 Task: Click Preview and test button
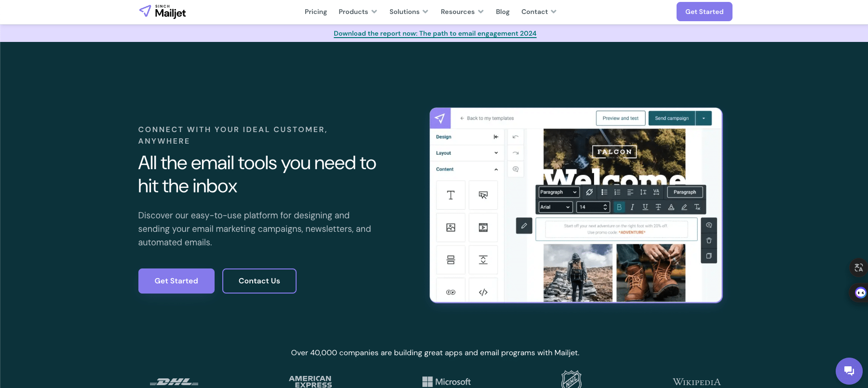click(x=621, y=118)
